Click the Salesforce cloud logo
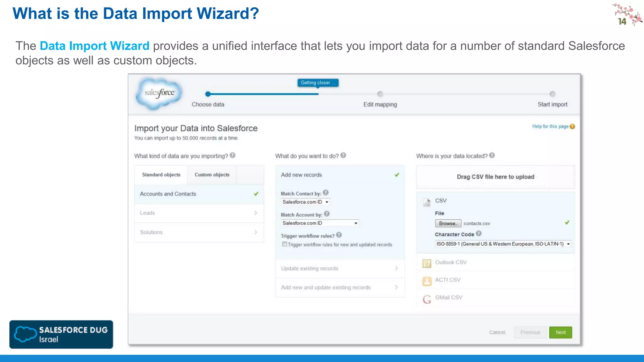 pyautogui.click(x=159, y=93)
